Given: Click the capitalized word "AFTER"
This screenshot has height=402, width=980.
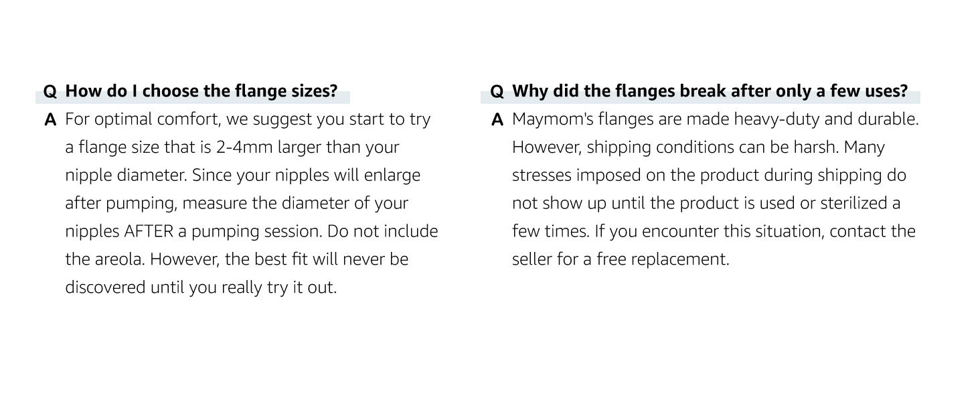Looking at the screenshot, I should coord(147,231).
